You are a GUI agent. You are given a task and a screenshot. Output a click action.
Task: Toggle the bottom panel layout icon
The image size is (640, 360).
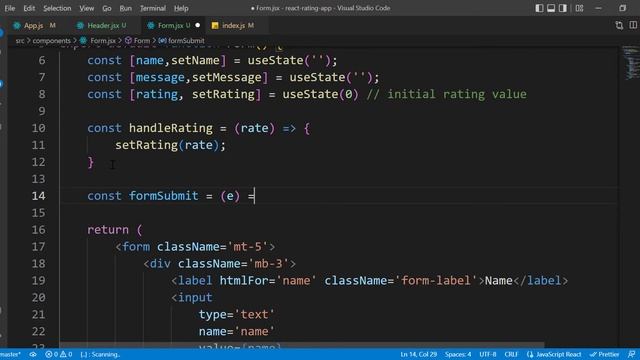[551, 8]
